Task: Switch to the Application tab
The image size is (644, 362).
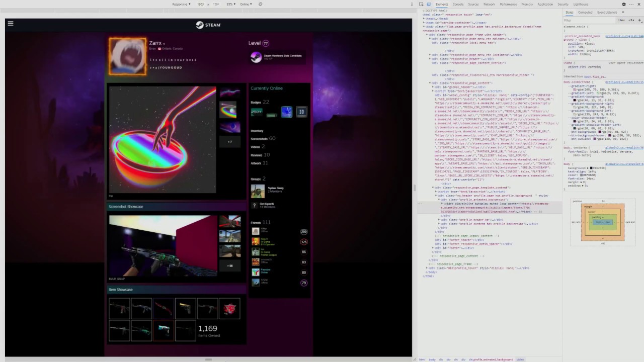Action: (x=545, y=4)
